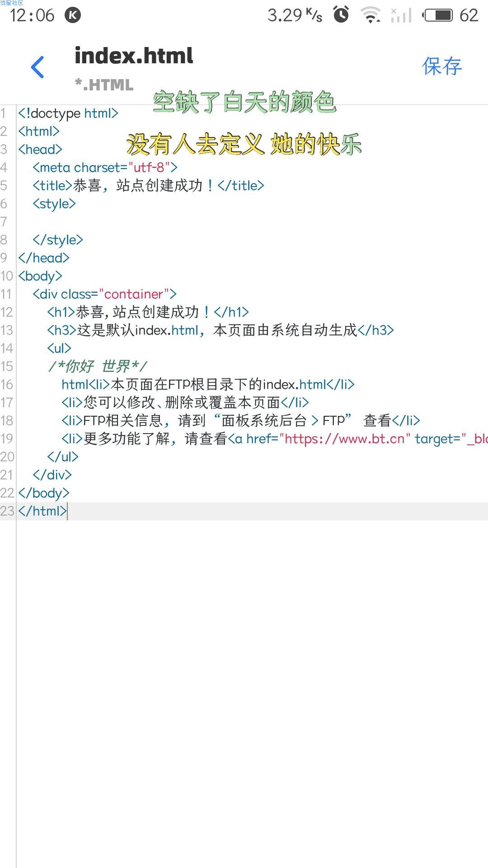This screenshot has height=868, width=488.
Task: Tap the <h1> 恭喜 heading line
Action: click(x=148, y=312)
